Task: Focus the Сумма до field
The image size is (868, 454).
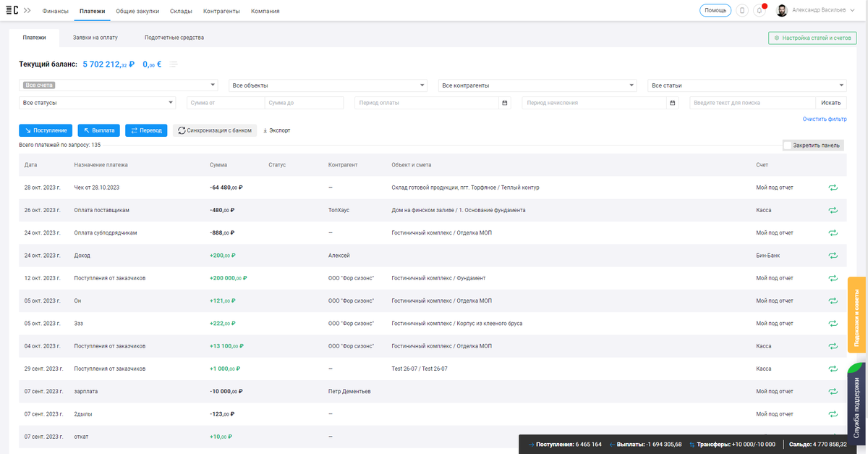Action: click(x=304, y=103)
